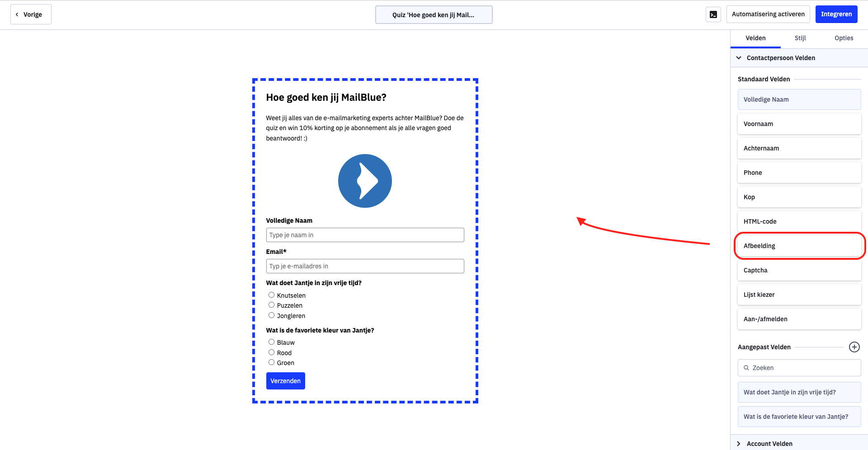The image size is (868, 450).
Task: Click the 'Email*' label in the form
Action: coord(276,252)
